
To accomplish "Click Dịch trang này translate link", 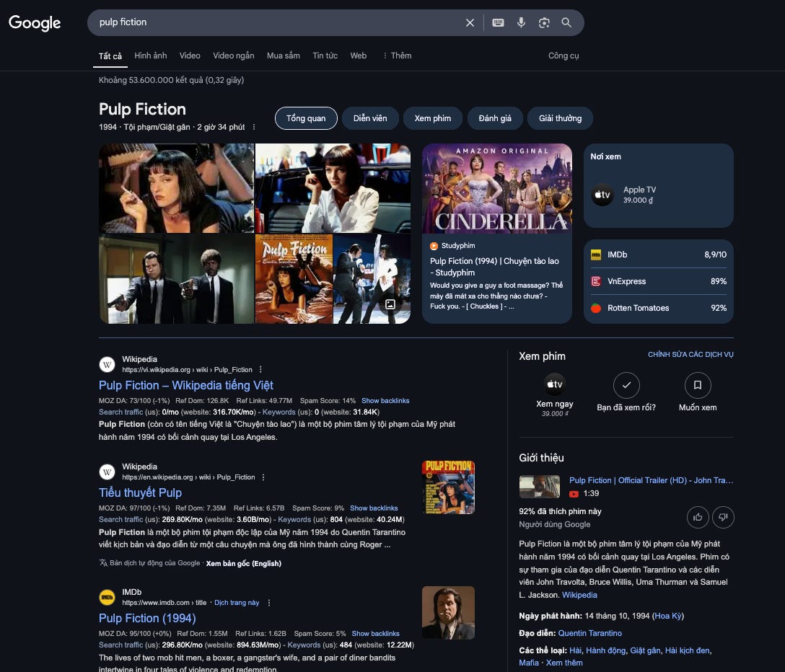I will pyautogui.click(x=237, y=603).
